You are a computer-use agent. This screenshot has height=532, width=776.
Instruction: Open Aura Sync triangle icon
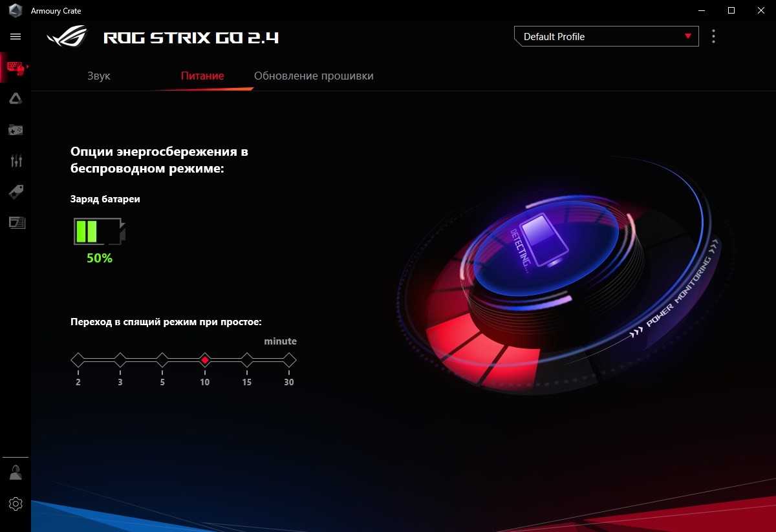16,98
